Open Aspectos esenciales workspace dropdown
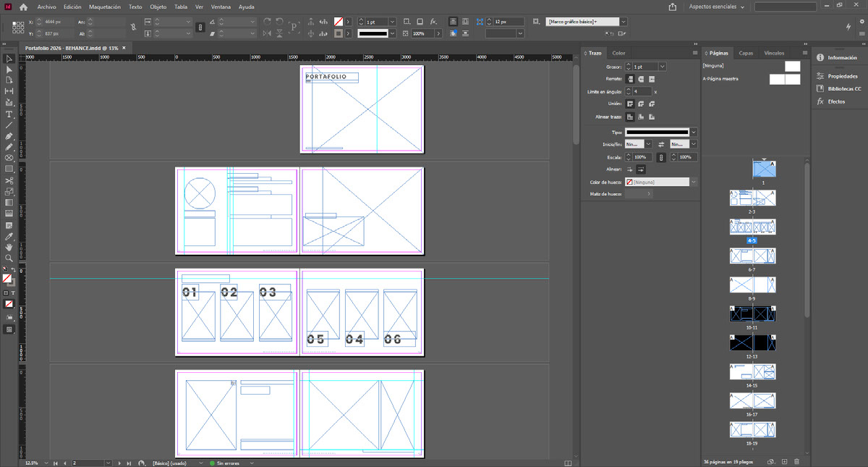Image resolution: width=868 pixels, height=467 pixels. pos(715,7)
